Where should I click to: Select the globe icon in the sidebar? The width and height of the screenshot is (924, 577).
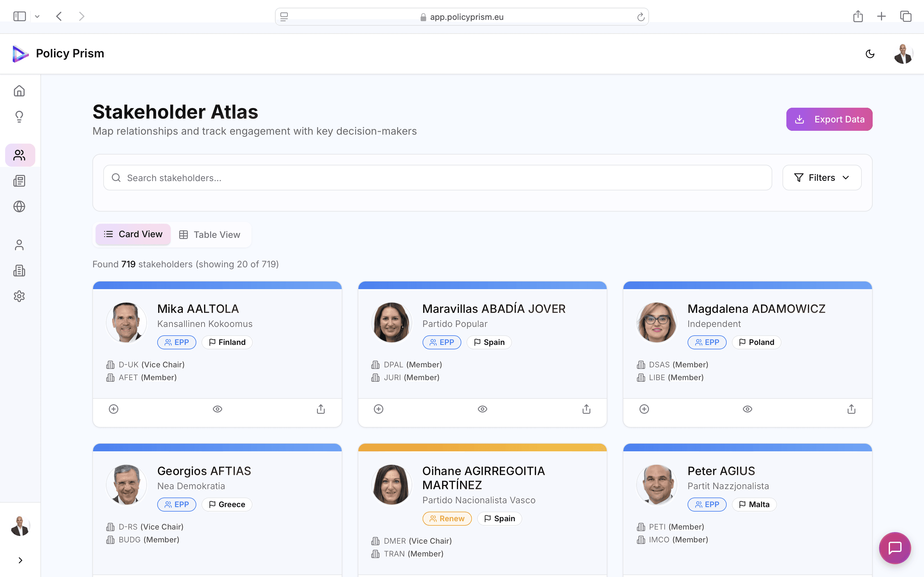click(x=19, y=206)
